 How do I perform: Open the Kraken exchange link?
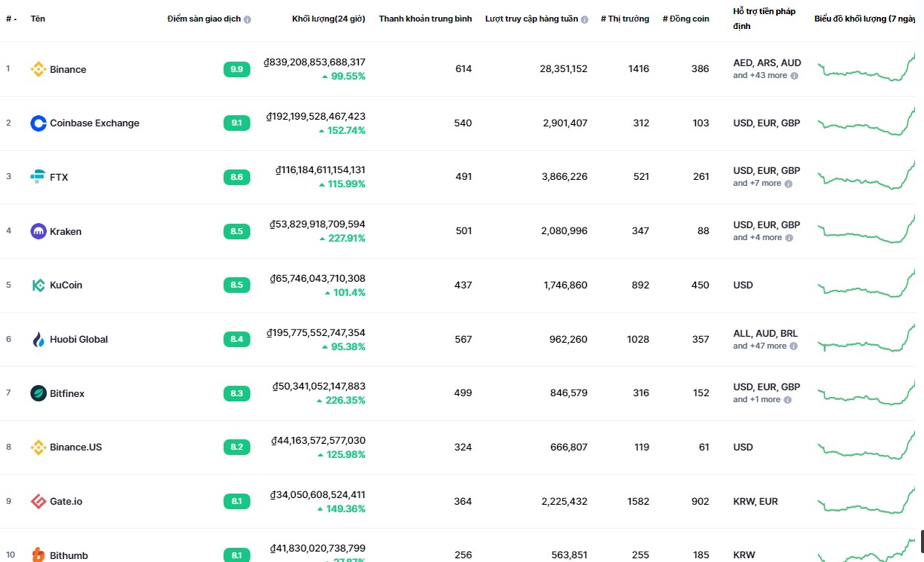pos(65,231)
